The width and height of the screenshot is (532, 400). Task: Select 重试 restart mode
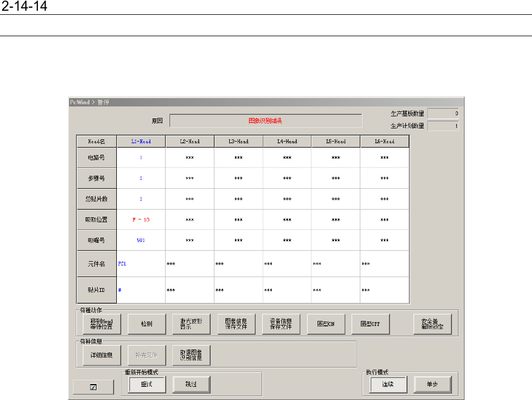tap(147, 384)
